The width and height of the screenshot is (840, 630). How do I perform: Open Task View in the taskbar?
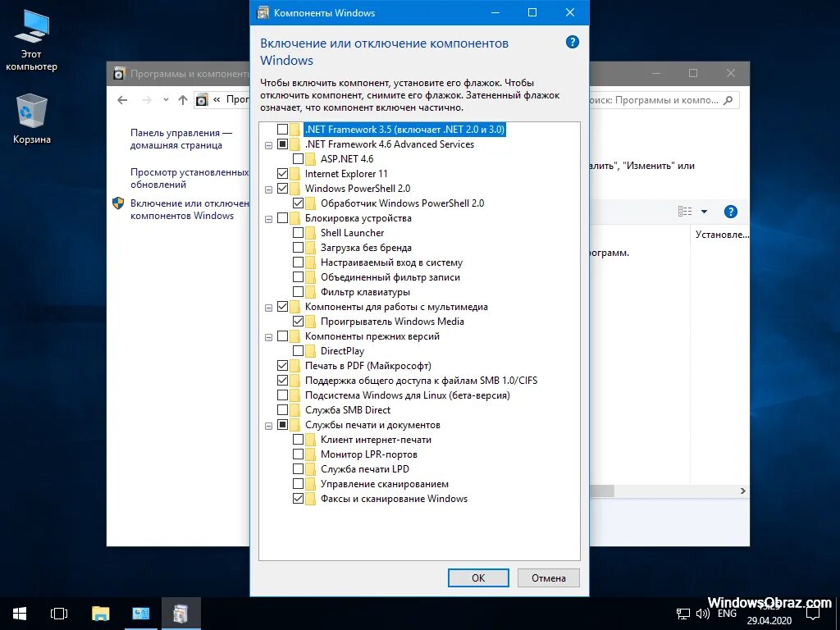(x=59, y=614)
